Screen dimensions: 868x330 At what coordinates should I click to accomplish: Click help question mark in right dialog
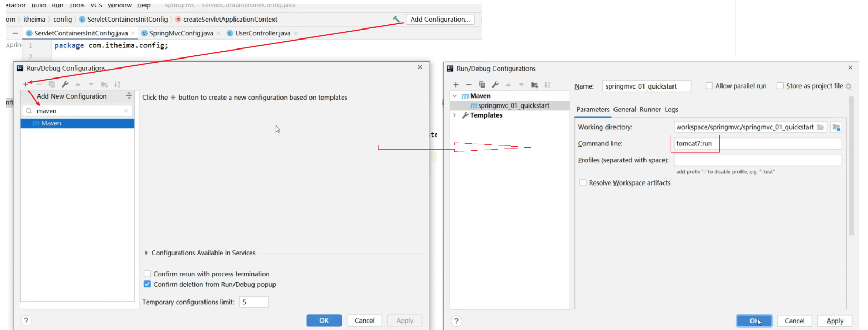(x=456, y=321)
